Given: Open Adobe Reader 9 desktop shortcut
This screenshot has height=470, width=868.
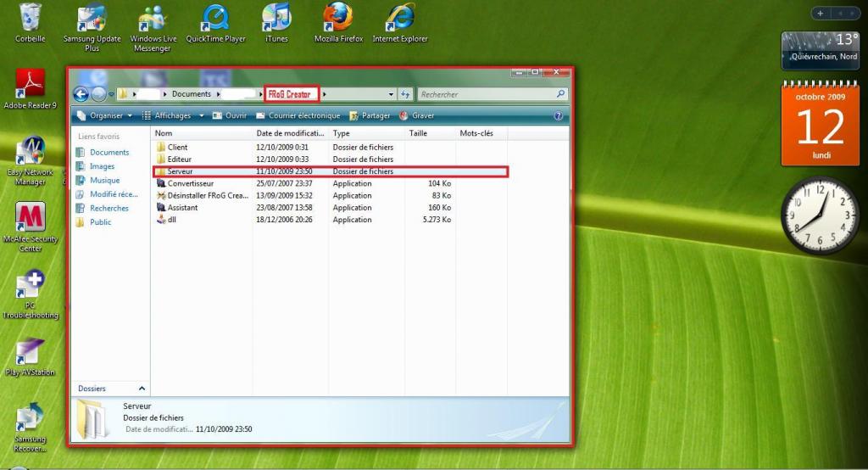Looking at the screenshot, I should (x=30, y=89).
